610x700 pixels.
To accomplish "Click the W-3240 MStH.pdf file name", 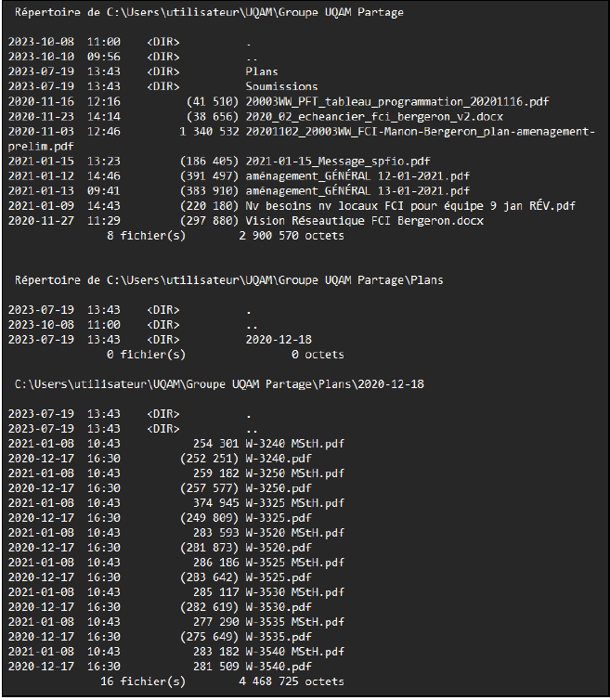I will point(294,444).
